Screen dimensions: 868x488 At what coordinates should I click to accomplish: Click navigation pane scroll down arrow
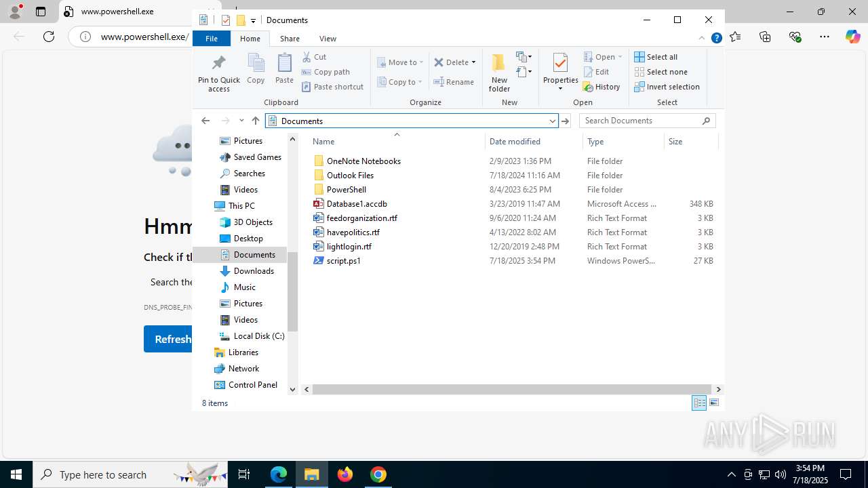tap(293, 389)
